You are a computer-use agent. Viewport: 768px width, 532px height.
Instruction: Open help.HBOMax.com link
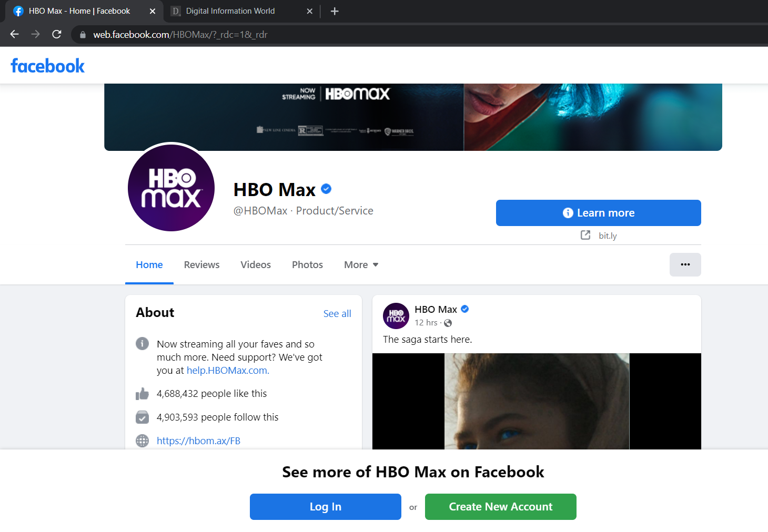coord(228,371)
